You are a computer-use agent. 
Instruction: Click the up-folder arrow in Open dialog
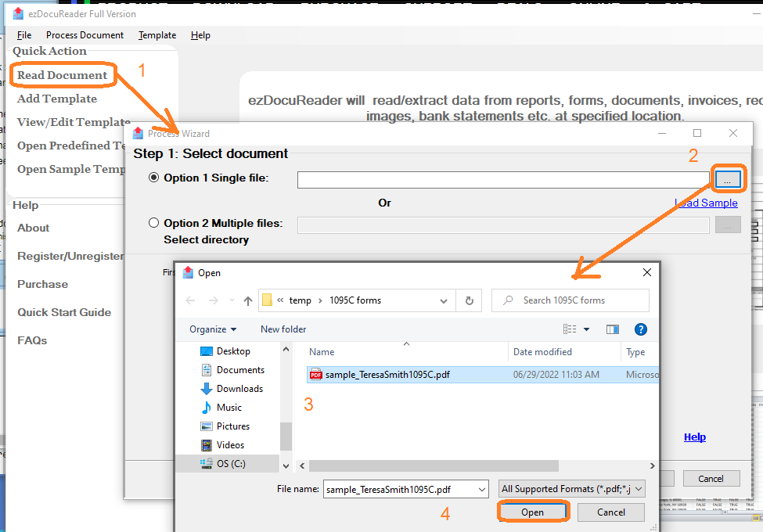coord(248,300)
